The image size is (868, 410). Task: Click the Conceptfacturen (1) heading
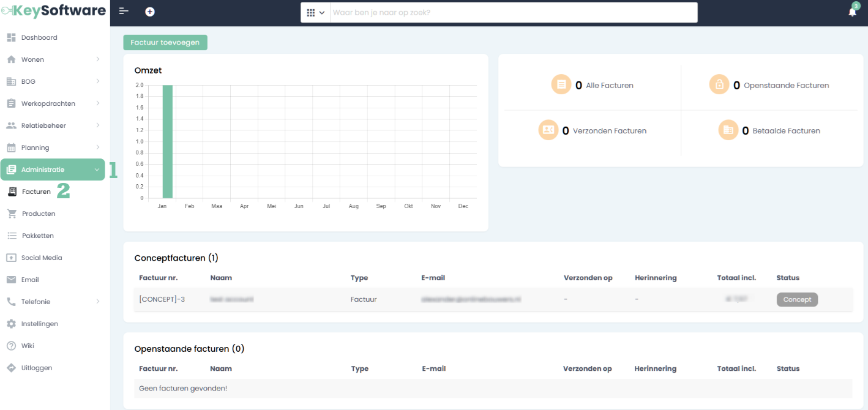pos(176,258)
